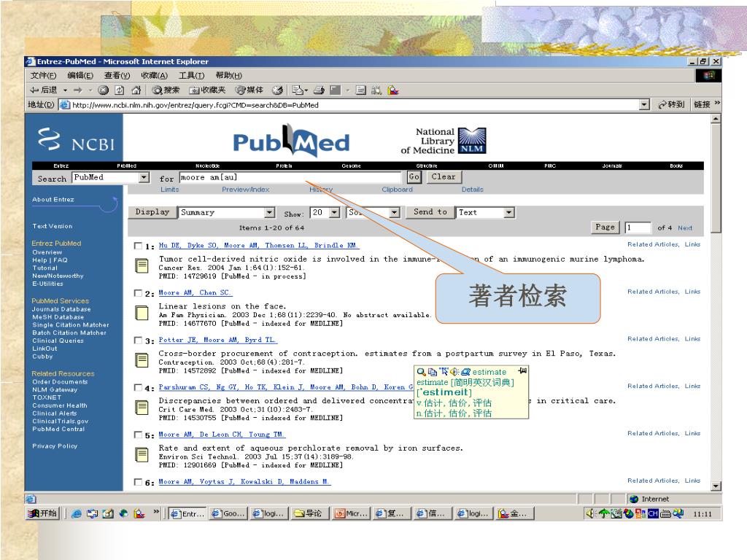Click the Back (后退) arrow button
Image resolution: width=747 pixels, height=560 pixels.
point(43,90)
